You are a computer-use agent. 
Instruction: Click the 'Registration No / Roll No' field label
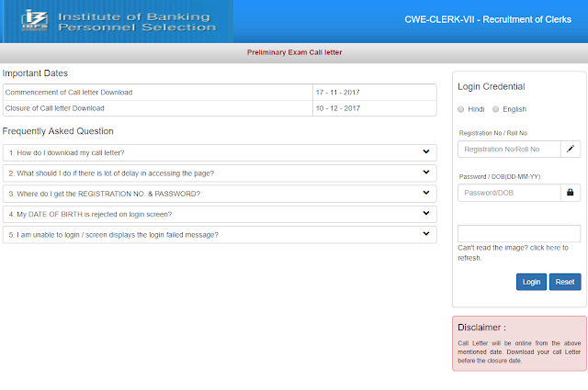click(493, 133)
